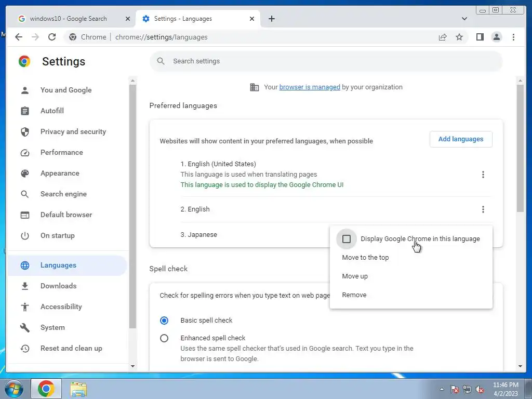Viewport: 532px width, 399px height.
Task: Click the Chrome site info icon in address bar
Action: click(73, 37)
